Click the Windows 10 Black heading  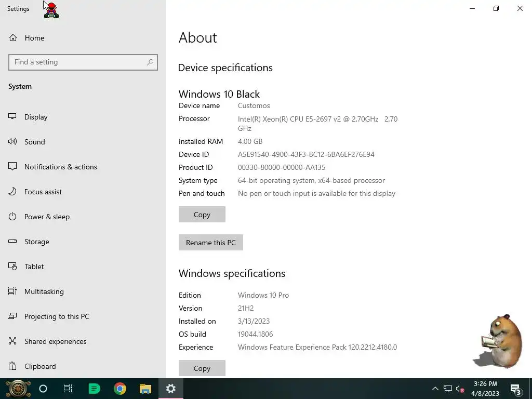point(219,94)
